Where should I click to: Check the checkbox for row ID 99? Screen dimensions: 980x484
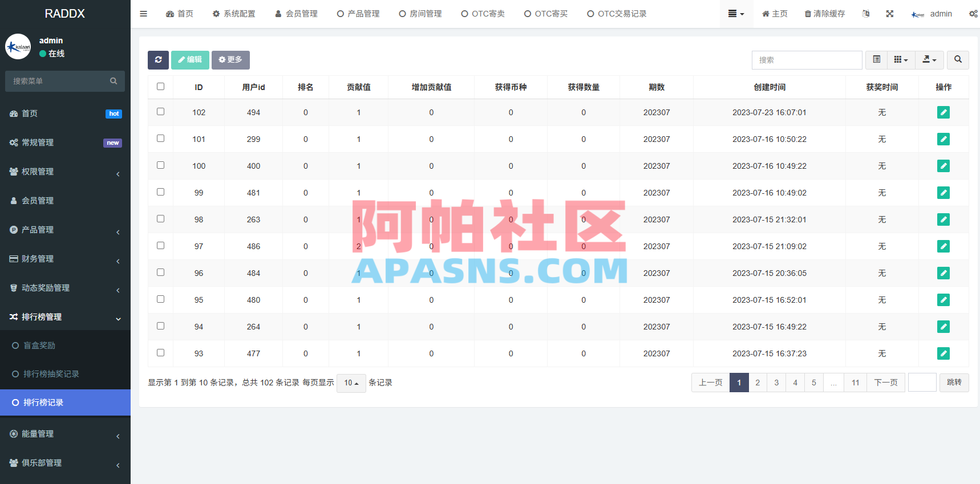[160, 192]
